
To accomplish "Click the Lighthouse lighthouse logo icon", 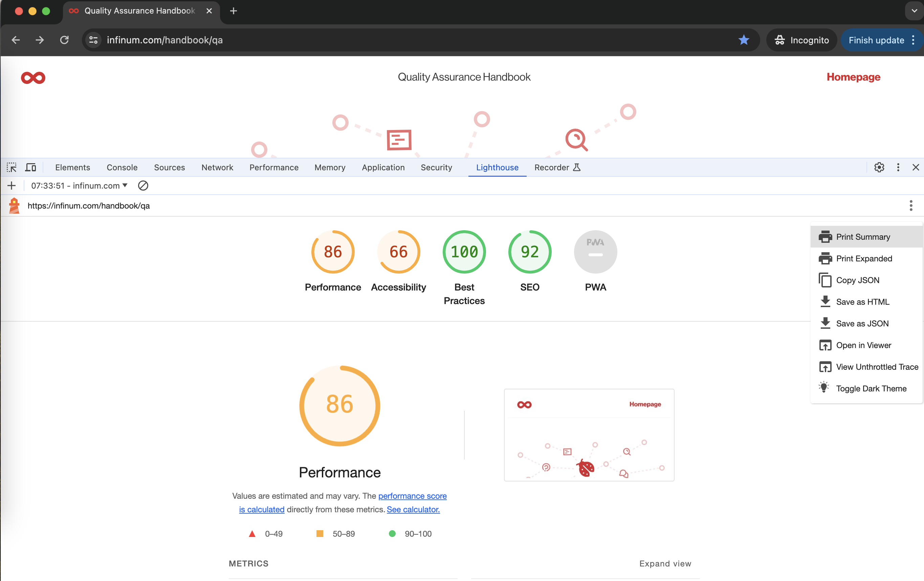I will coord(14,206).
